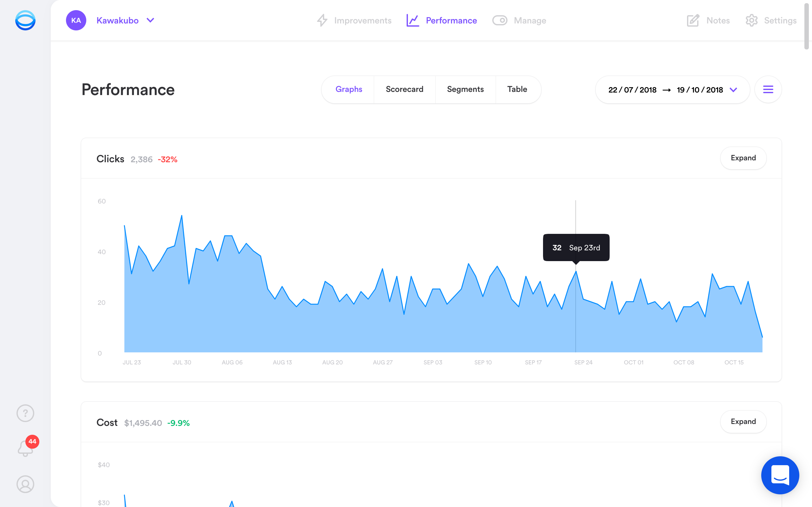Expand the Cost graph
The height and width of the screenshot is (507, 812).
point(743,421)
